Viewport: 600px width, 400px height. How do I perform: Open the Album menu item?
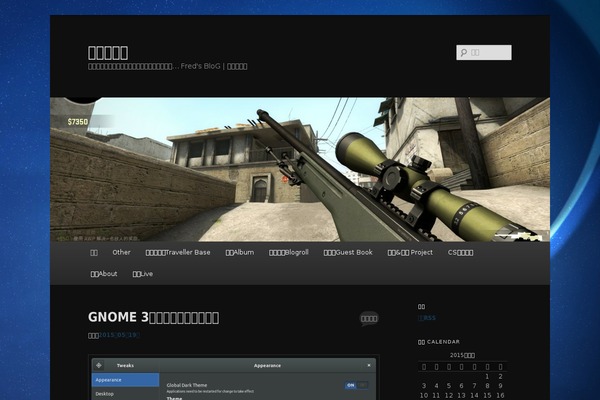[x=240, y=253]
